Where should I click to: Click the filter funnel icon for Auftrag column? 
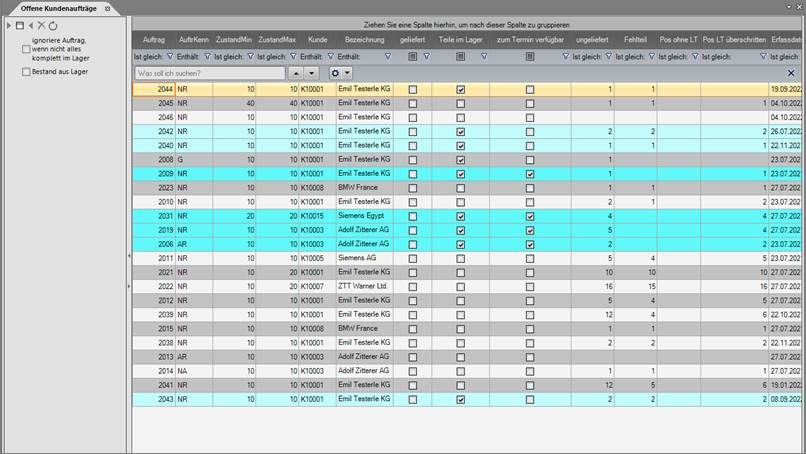pos(168,57)
